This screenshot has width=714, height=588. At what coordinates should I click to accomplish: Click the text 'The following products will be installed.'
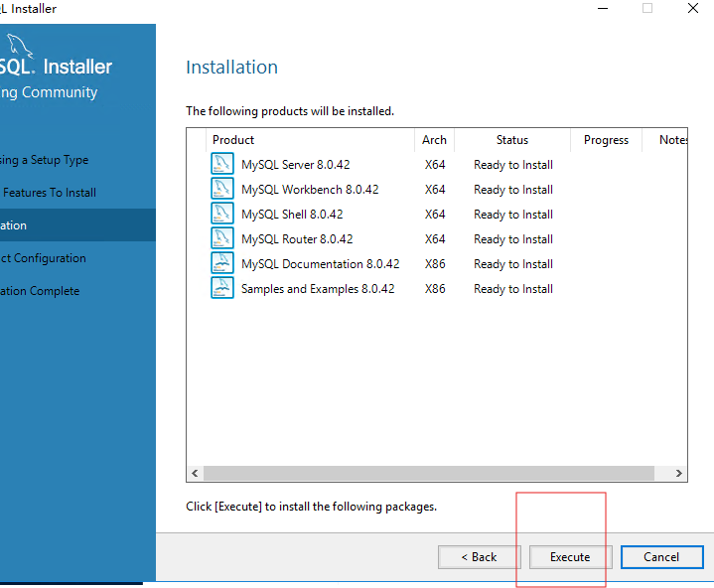click(290, 111)
